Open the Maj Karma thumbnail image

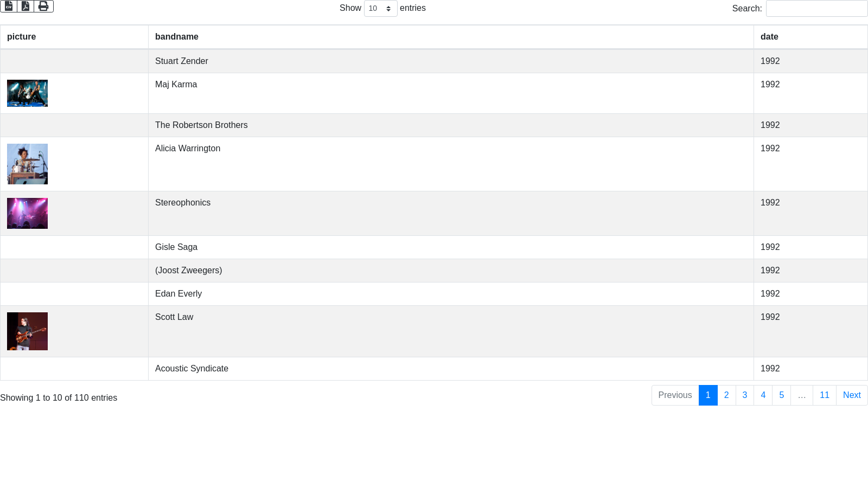(27, 93)
